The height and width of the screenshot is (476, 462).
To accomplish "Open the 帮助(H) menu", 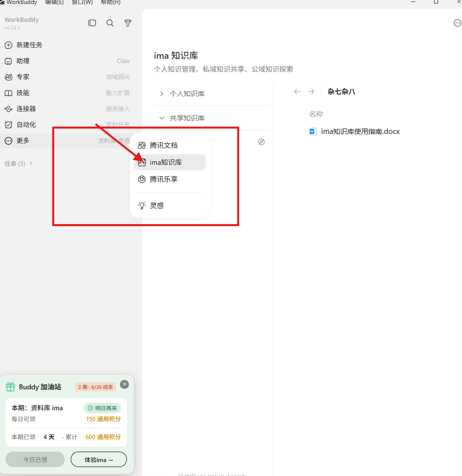I will [x=111, y=2].
